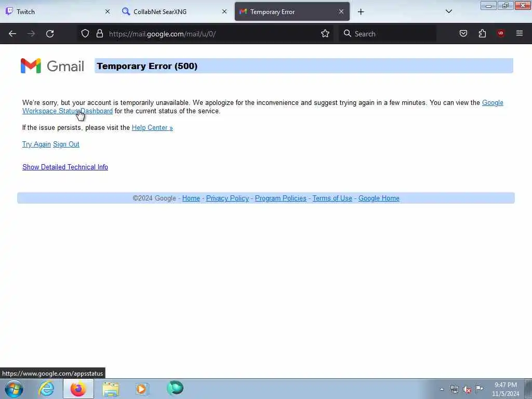Viewport: 532px width, 399px height.
Task: Open Firefox application hamburger menu
Action: (x=520, y=33)
